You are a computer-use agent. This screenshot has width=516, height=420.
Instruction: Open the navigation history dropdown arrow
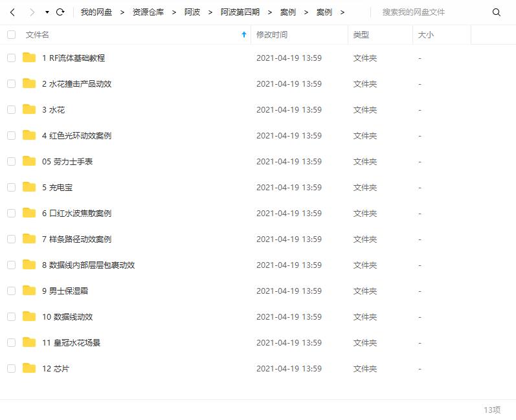(47, 12)
